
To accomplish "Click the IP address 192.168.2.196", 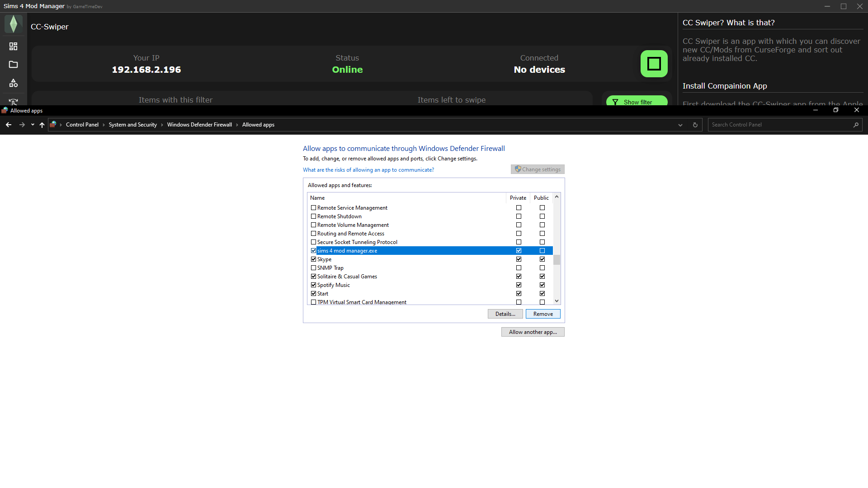I will [146, 70].
